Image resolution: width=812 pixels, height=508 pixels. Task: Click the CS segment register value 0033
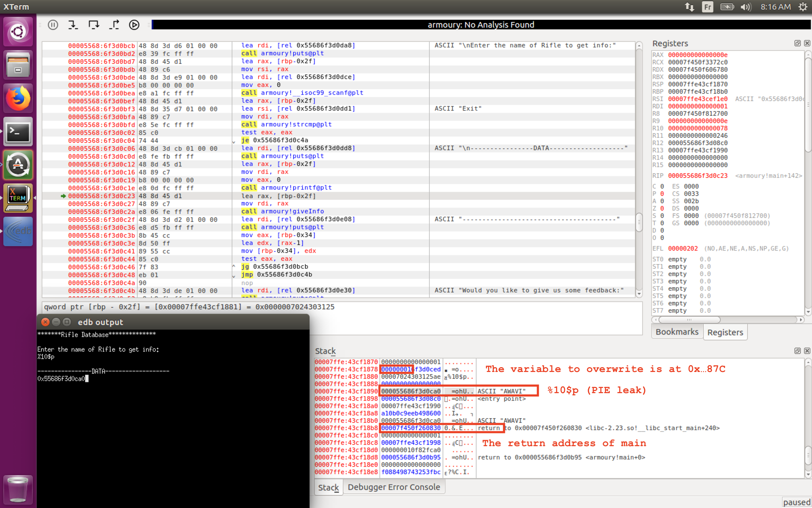(691, 194)
